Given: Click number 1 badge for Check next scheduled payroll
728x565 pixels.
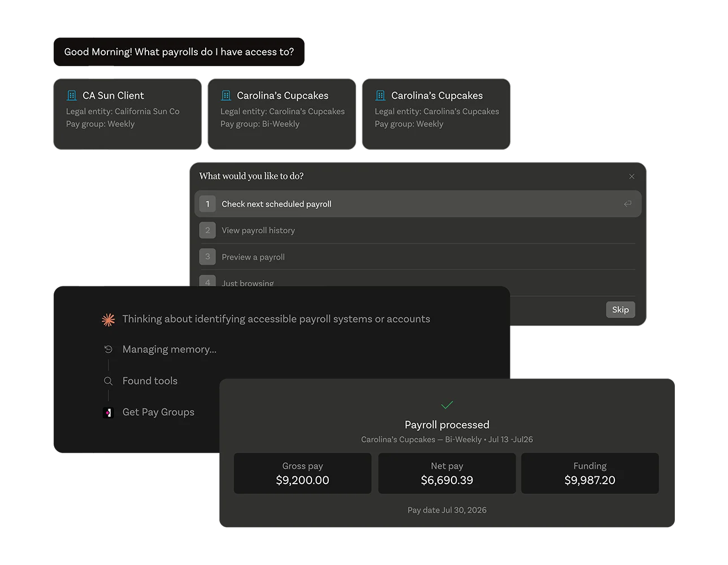Looking at the screenshot, I should click(207, 204).
